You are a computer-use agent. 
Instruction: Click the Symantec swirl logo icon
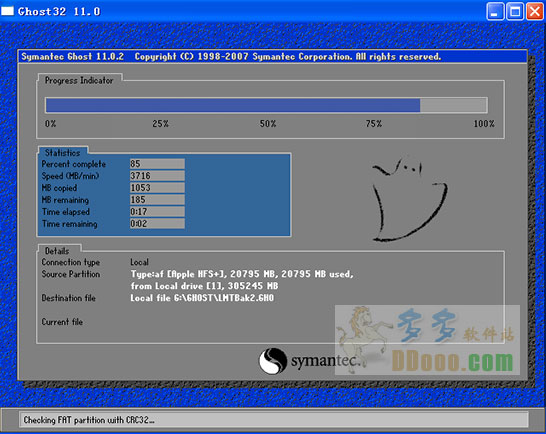[x=273, y=361]
